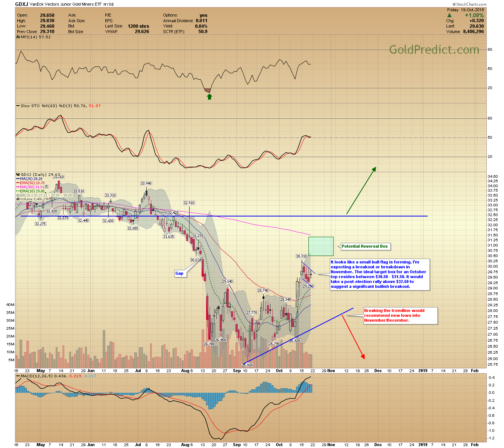Click the Annual Dividend value 0.011
This screenshot has width=504, height=448.
pos(202,21)
